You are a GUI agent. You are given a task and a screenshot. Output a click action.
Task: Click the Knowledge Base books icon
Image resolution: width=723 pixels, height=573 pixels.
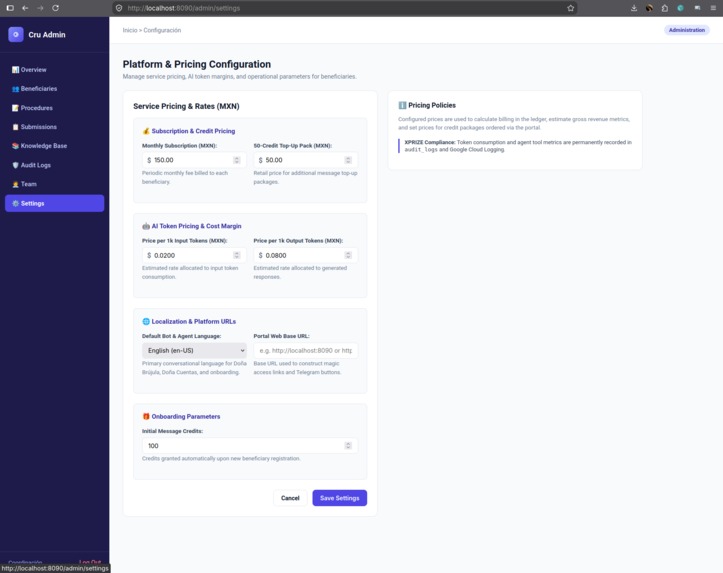point(15,146)
